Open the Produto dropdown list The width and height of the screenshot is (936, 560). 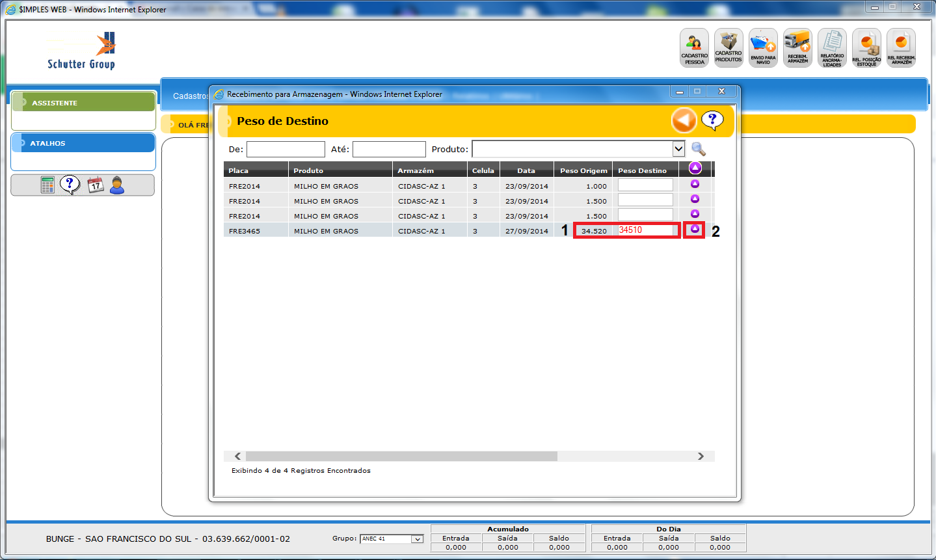[678, 149]
